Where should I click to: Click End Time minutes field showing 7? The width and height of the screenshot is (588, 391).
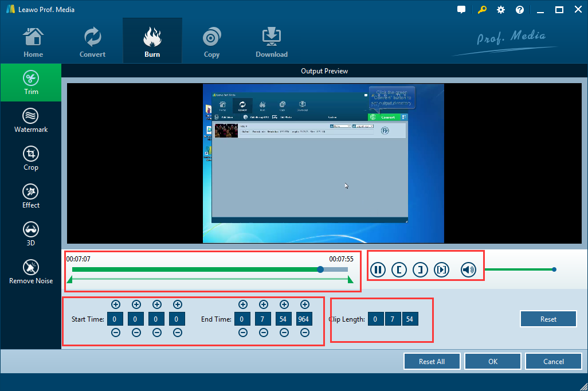(263, 319)
